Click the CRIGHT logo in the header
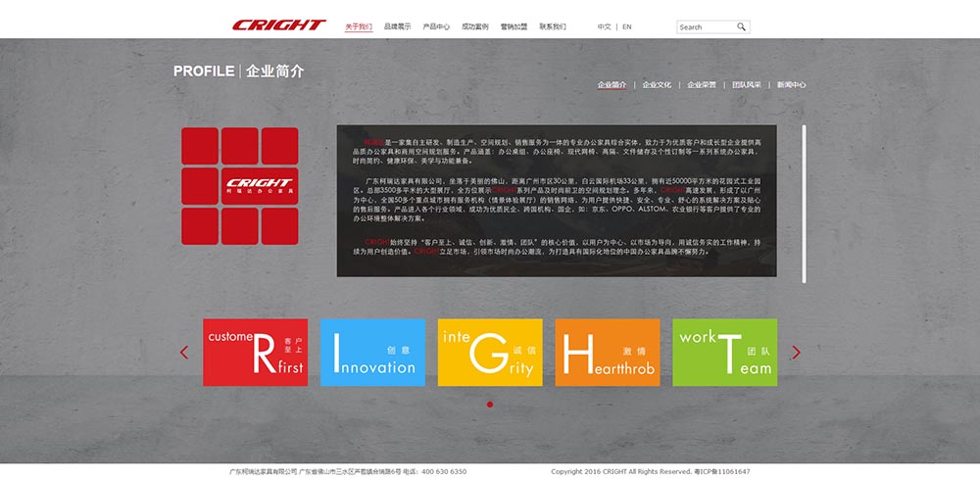Viewport: 980px width, 479px height. pyautogui.click(x=278, y=25)
